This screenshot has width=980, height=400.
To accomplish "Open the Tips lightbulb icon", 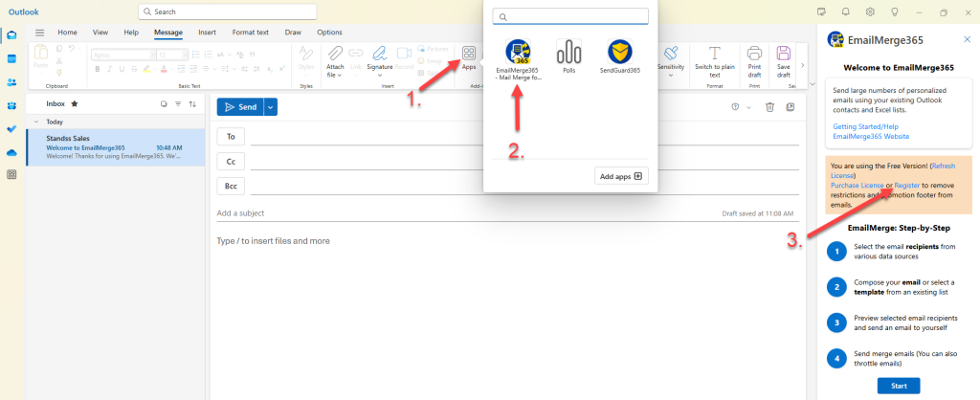I will [x=895, y=11].
